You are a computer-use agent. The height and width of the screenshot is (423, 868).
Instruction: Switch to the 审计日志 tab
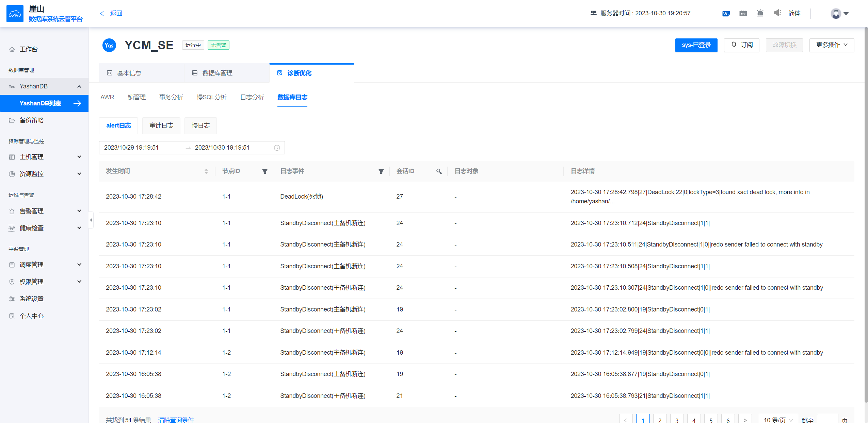tap(161, 125)
